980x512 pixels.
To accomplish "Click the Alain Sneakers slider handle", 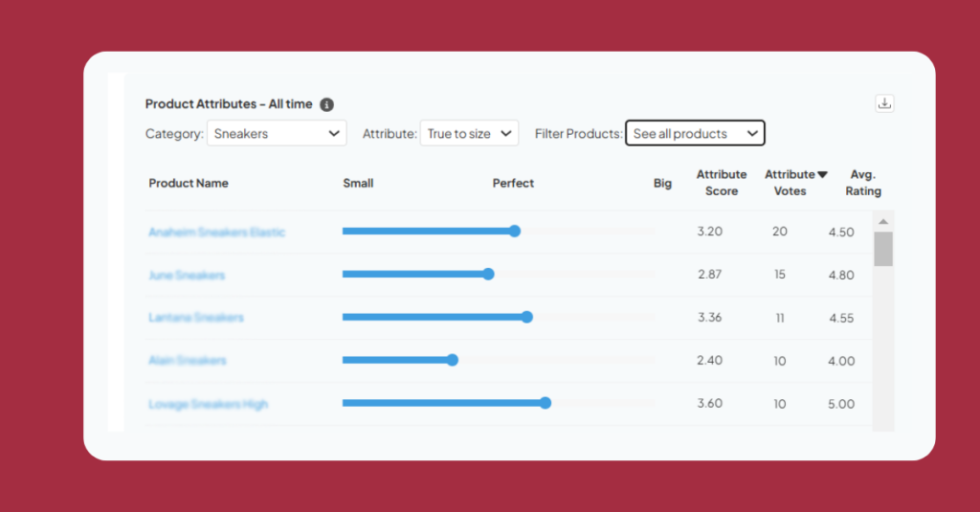I will tap(453, 360).
